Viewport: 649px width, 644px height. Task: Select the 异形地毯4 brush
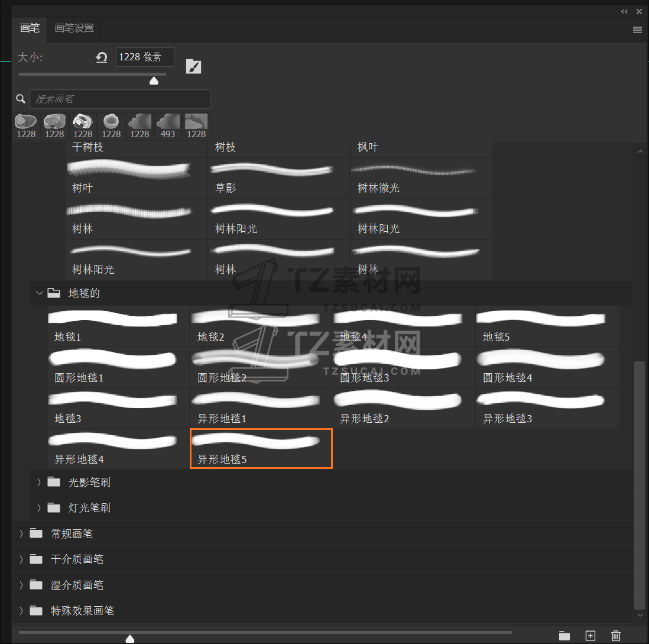click(x=118, y=448)
